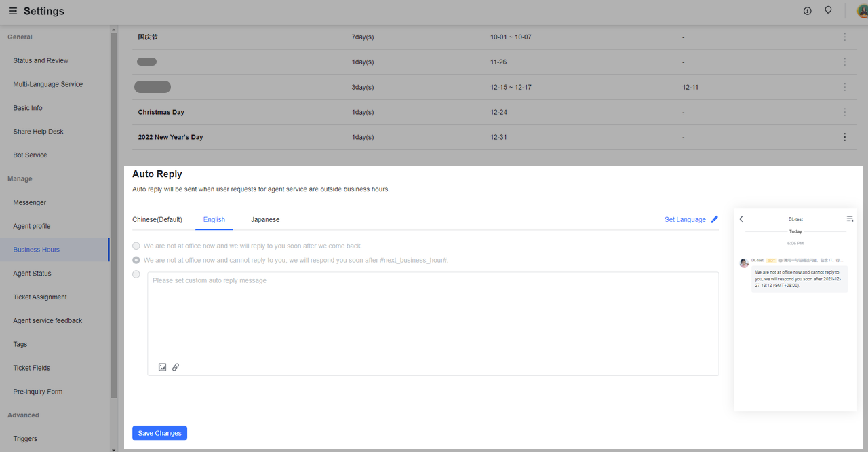868x452 pixels.
Task: Open Agent Status settings
Action: pos(32,274)
